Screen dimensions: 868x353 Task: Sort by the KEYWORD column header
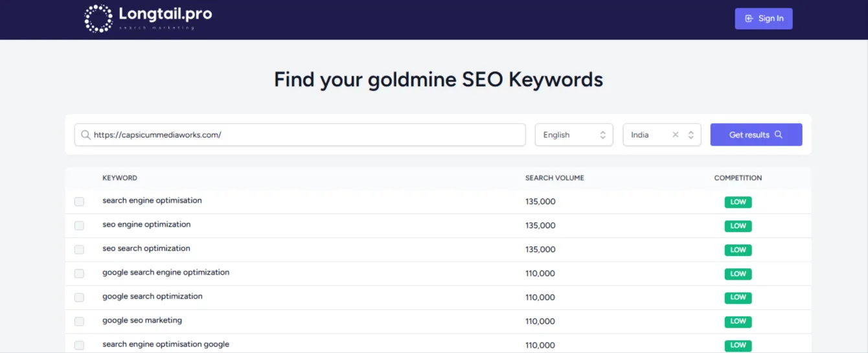coord(120,178)
